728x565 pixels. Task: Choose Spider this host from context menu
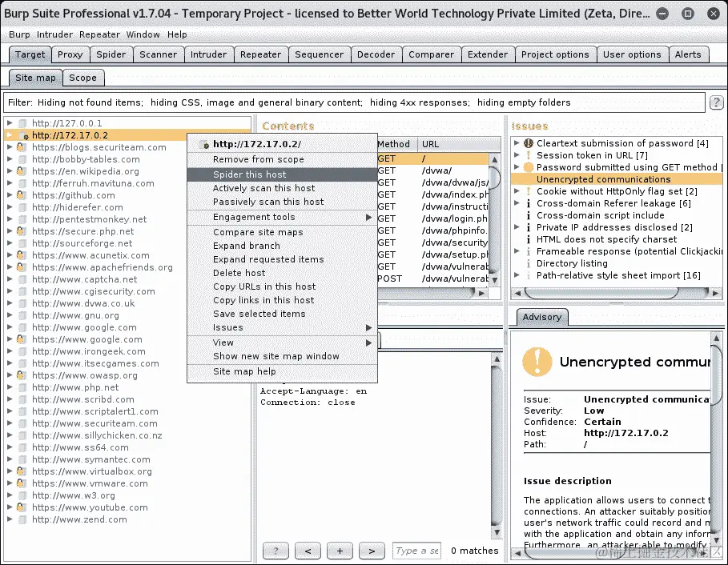(x=282, y=174)
